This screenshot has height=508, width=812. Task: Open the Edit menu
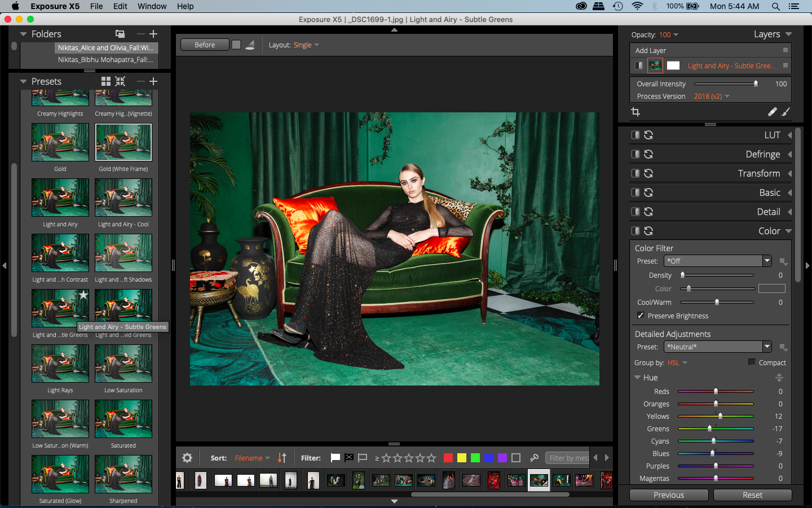click(x=120, y=6)
